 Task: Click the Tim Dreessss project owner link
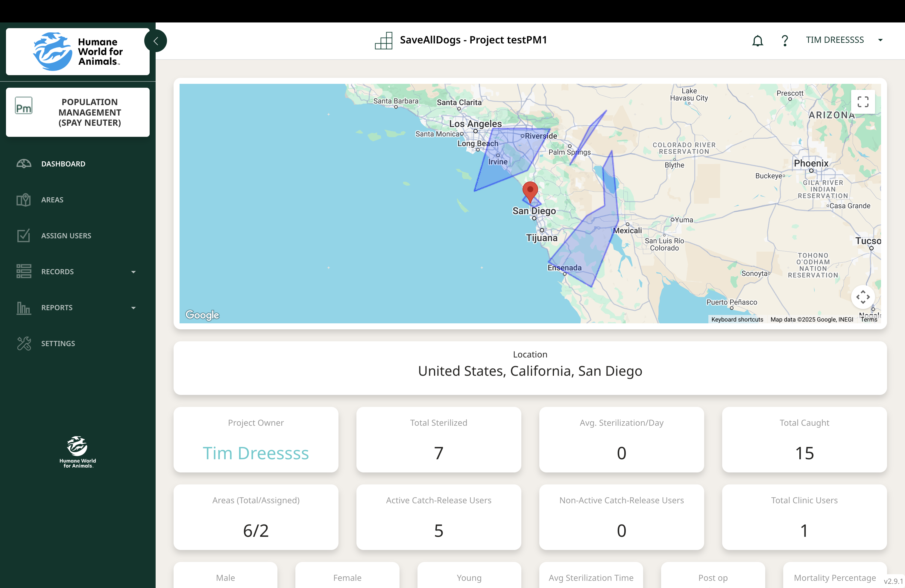256,453
